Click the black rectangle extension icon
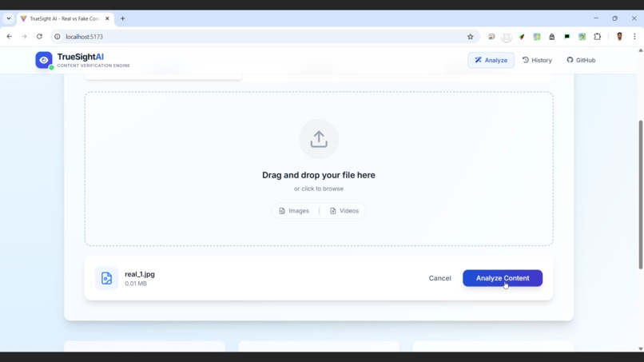 [566, 37]
